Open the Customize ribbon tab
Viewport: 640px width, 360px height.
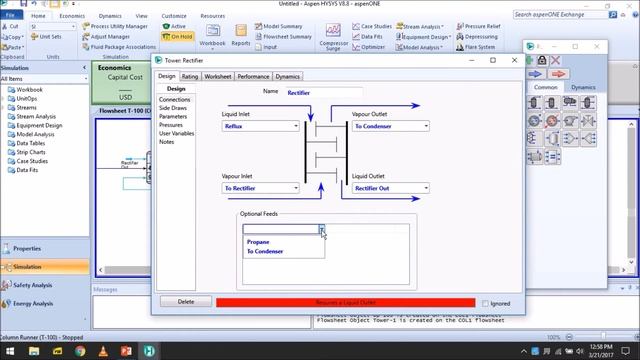tap(174, 16)
